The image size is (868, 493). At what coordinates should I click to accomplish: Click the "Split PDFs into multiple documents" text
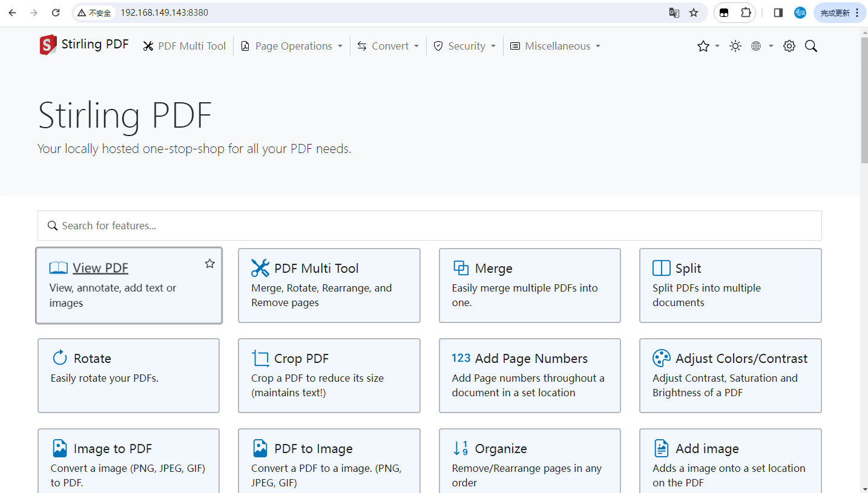pyautogui.click(x=706, y=295)
